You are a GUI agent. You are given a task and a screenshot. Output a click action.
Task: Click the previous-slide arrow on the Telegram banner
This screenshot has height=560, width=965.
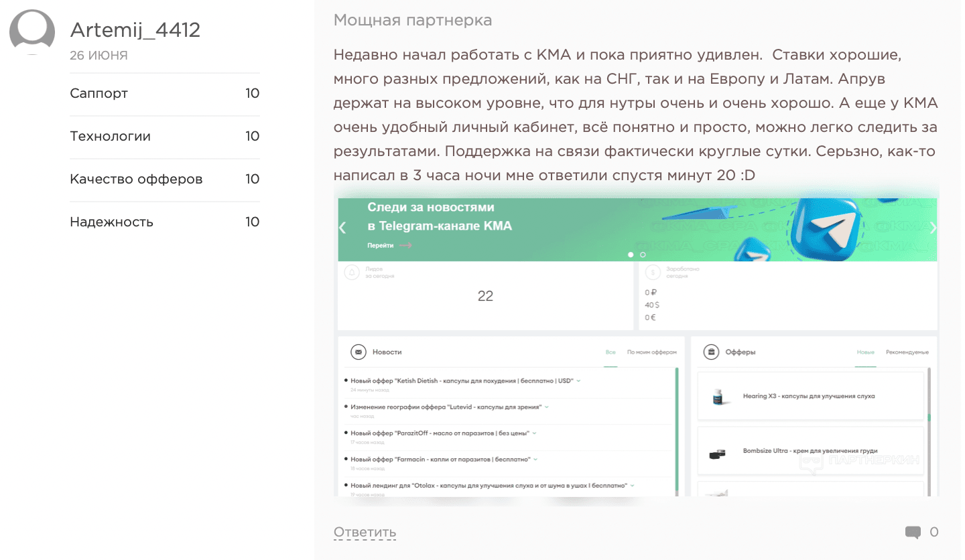coord(342,228)
